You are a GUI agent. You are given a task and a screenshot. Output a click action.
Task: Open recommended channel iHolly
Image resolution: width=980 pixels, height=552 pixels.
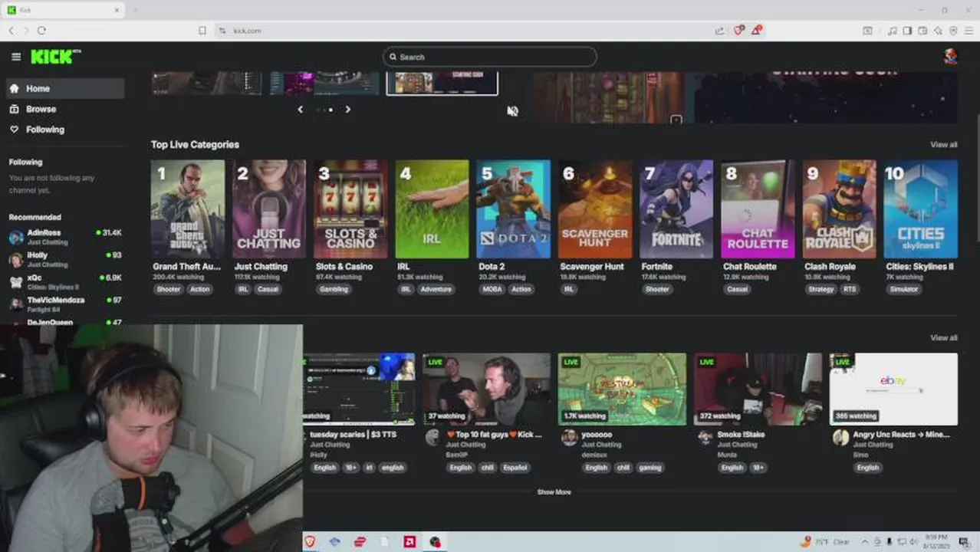(64, 259)
